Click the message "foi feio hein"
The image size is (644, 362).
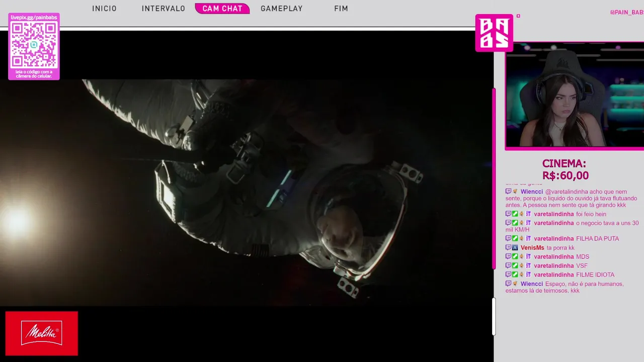[591, 214]
